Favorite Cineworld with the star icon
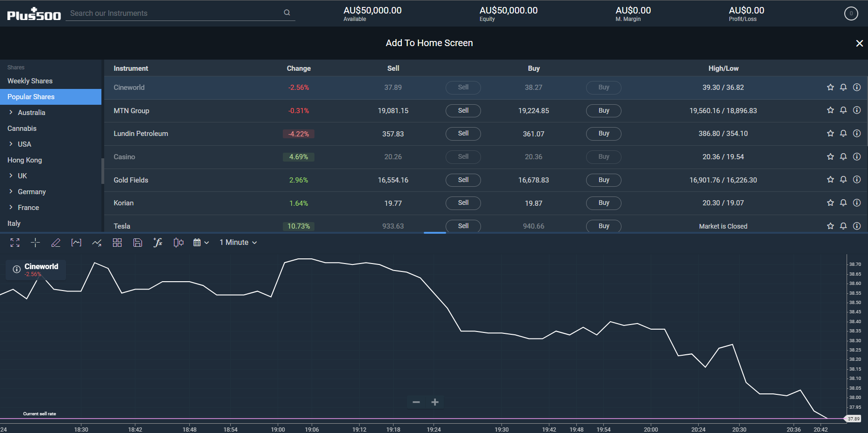 (x=830, y=88)
